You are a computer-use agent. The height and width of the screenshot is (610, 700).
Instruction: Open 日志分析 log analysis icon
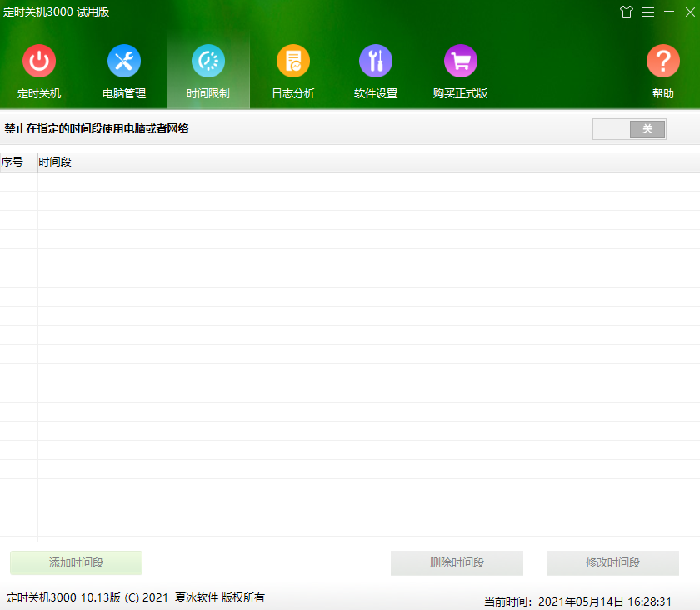(293, 62)
